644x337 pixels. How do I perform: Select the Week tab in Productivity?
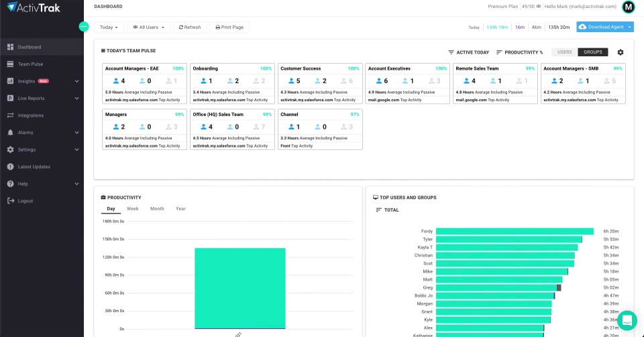click(133, 209)
